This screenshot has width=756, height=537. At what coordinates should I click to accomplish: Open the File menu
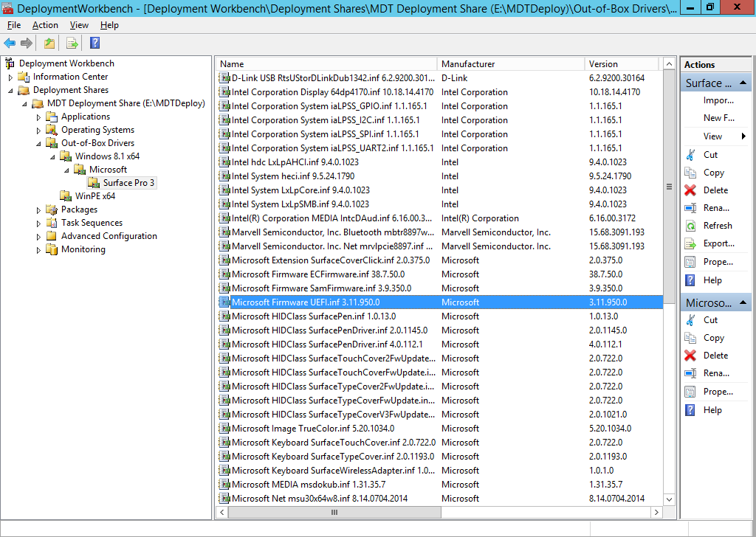tap(14, 25)
